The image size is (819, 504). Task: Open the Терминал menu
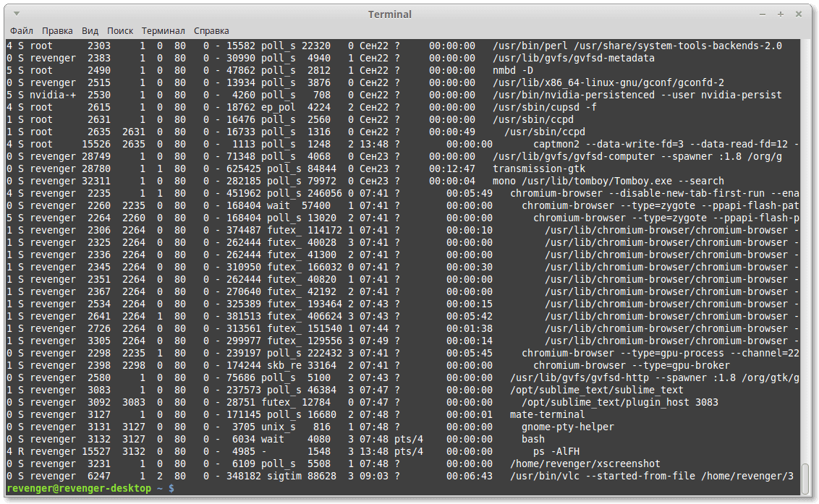tap(163, 31)
